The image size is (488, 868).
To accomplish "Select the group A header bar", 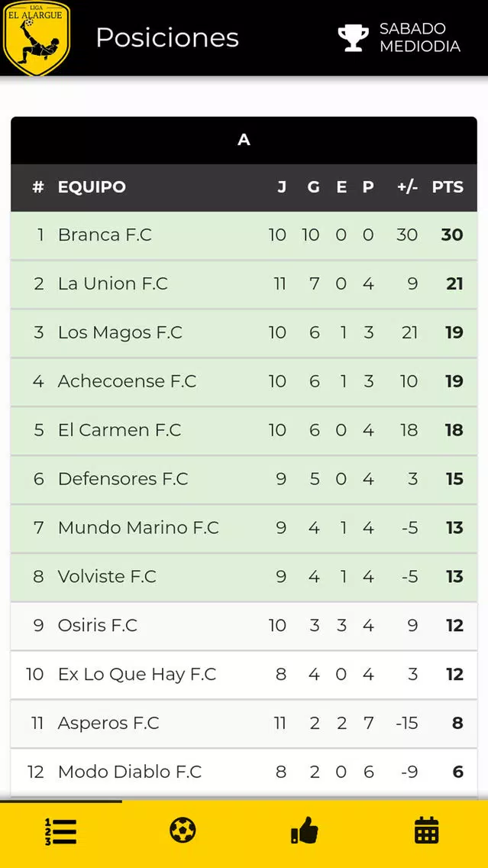I will coord(244,140).
